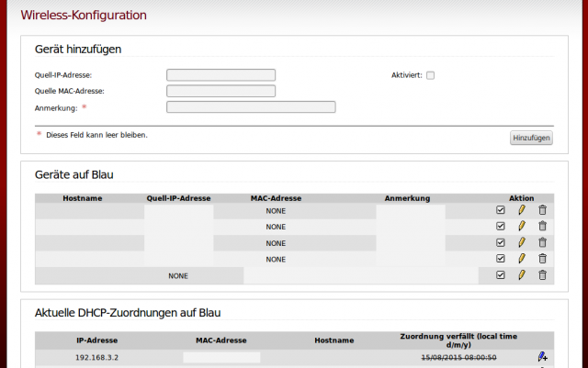Toggle enabled checkbox in last device row
This screenshot has width=588, height=368.
pos(500,275)
